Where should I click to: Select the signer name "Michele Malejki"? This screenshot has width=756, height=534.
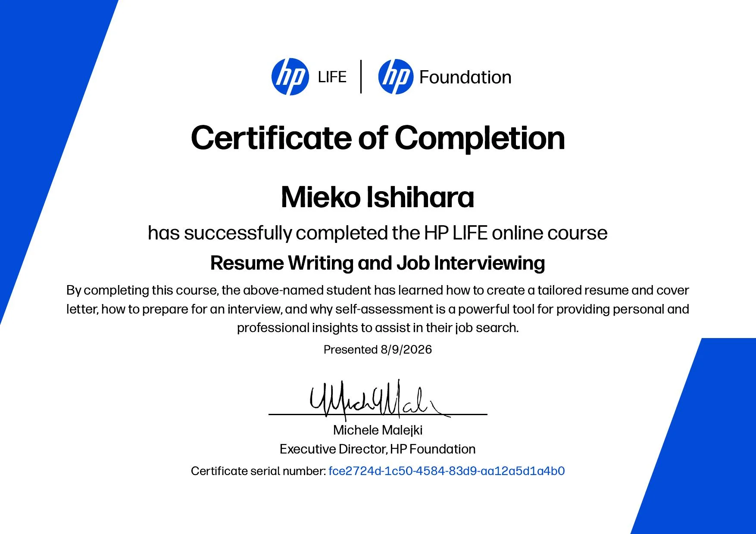(378, 430)
